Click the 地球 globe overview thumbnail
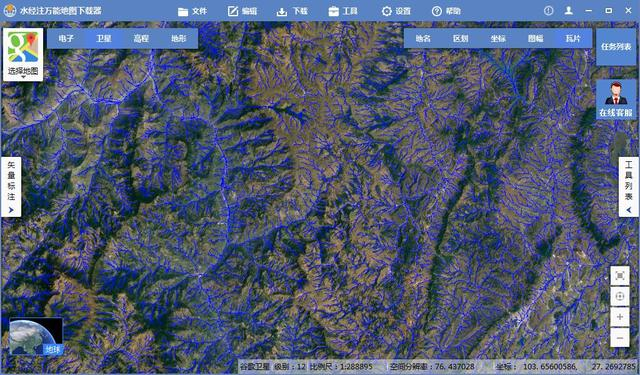The width and height of the screenshot is (640, 375). 36,337
